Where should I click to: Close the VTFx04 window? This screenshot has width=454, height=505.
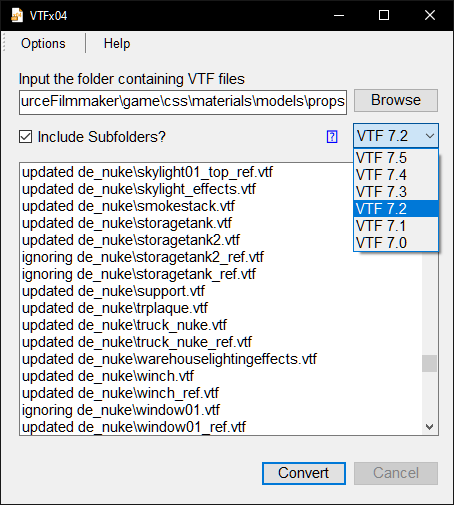coord(430,15)
